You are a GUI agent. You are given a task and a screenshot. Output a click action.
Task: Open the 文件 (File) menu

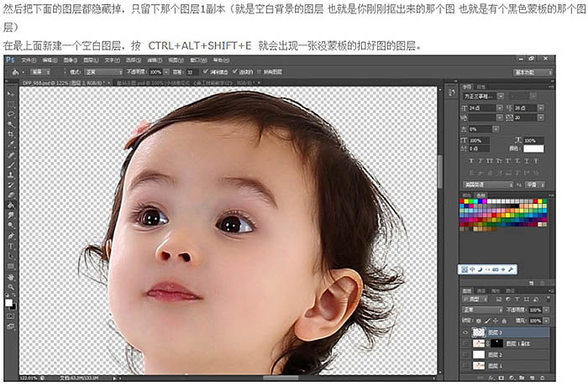29,60
